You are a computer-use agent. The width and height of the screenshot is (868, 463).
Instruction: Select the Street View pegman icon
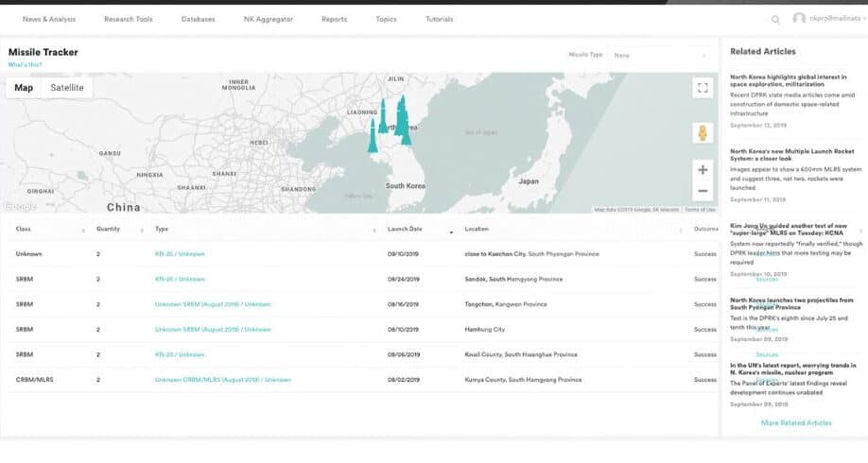tap(702, 133)
